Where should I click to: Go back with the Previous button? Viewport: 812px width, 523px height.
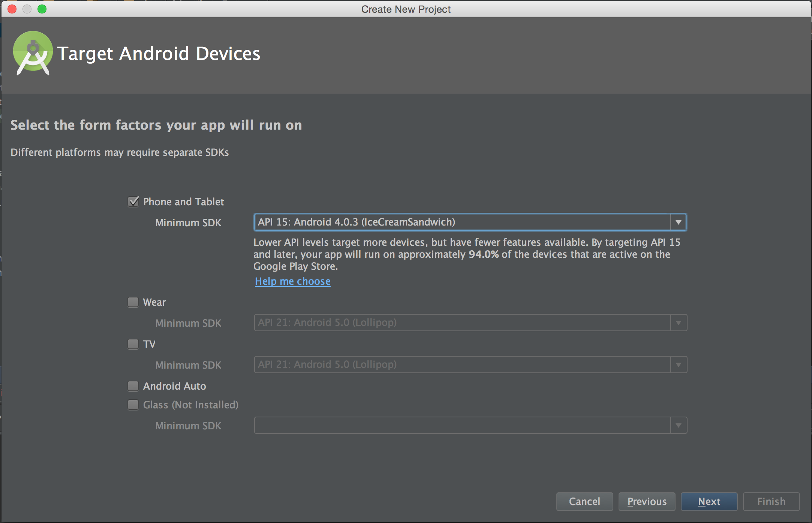647,501
